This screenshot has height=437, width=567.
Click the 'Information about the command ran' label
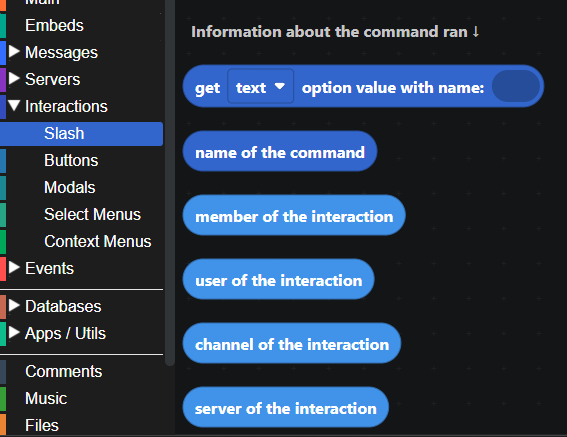pyautogui.click(x=335, y=32)
